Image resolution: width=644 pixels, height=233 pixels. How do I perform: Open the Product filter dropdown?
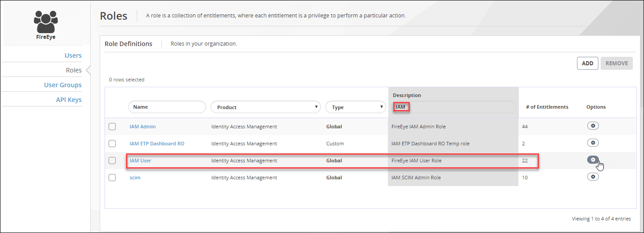(266, 107)
